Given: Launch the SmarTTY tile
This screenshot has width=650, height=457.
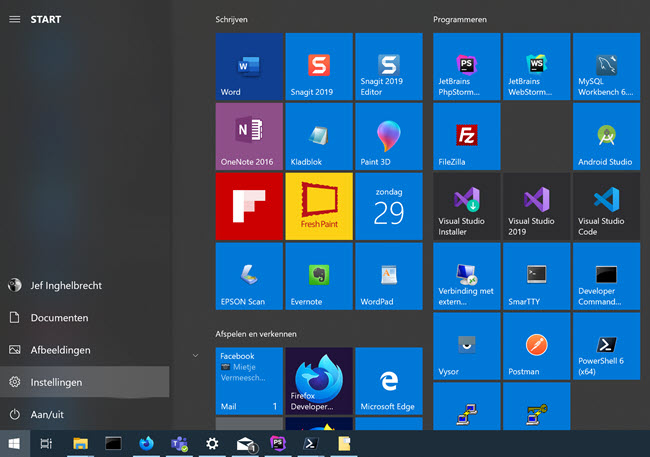Looking at the screenshot, I should pos(536,276).
